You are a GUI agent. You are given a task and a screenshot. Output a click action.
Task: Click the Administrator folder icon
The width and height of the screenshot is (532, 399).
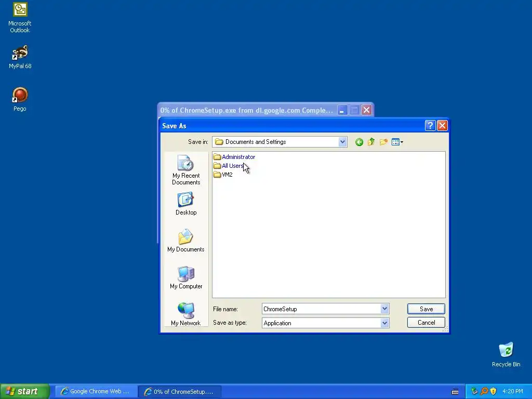point(217,157)
